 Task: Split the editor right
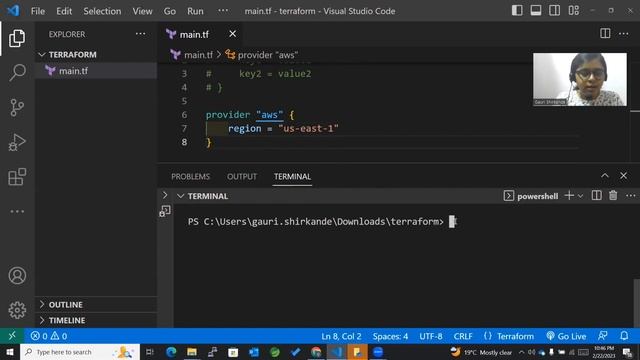(605, 33)
